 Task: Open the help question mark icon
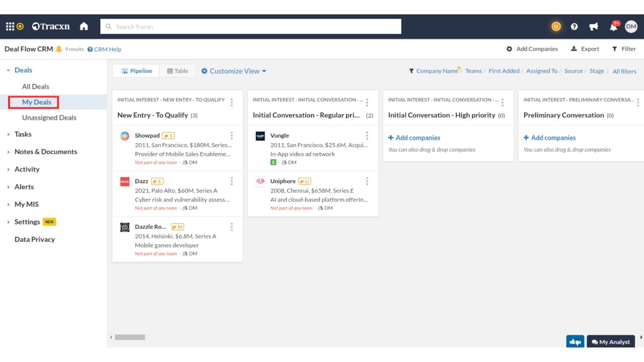point(574,27)
